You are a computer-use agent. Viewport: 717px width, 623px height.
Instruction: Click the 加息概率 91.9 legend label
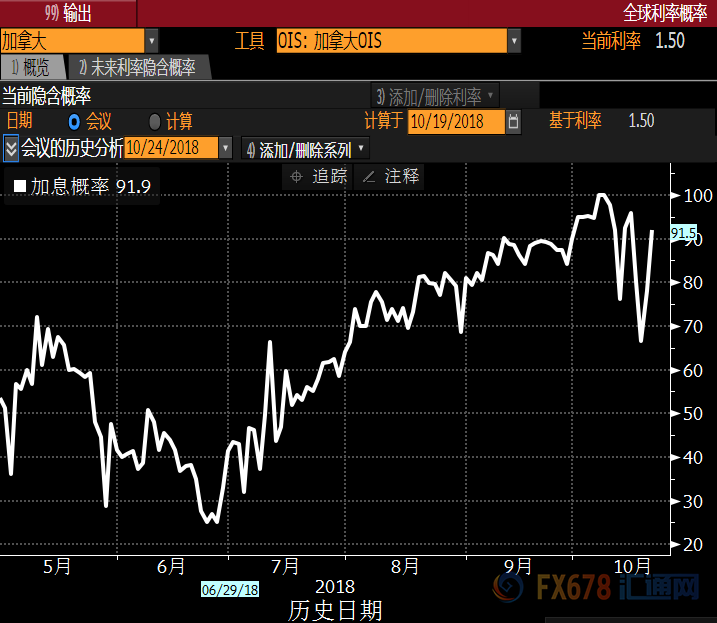click(91, 186)
